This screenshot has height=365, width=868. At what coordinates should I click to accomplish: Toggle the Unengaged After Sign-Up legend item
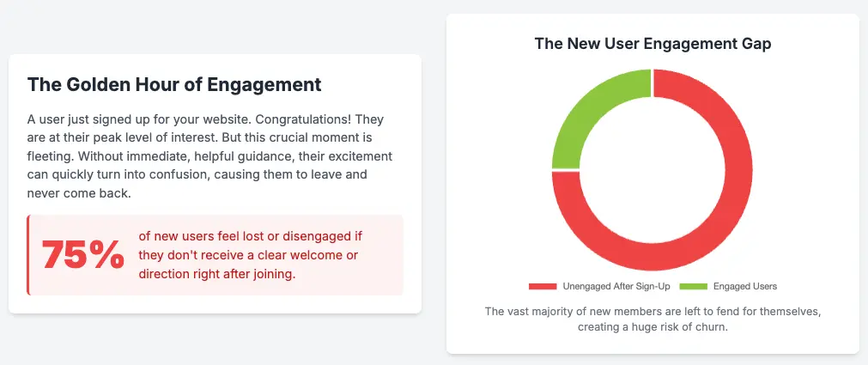pos(599,286)
